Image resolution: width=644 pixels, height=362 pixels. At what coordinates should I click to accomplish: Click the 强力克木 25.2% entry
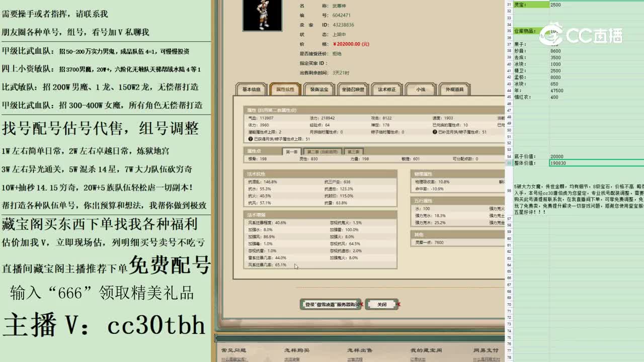point(430,223)
